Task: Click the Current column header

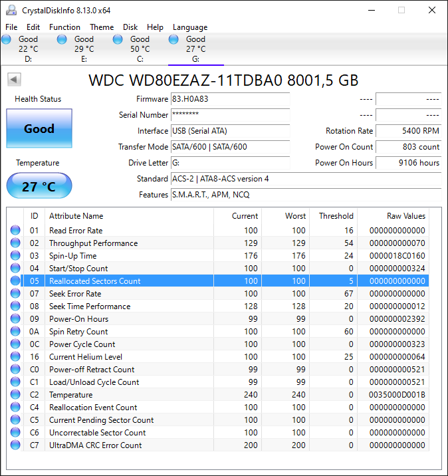Action: coord(238,216)
